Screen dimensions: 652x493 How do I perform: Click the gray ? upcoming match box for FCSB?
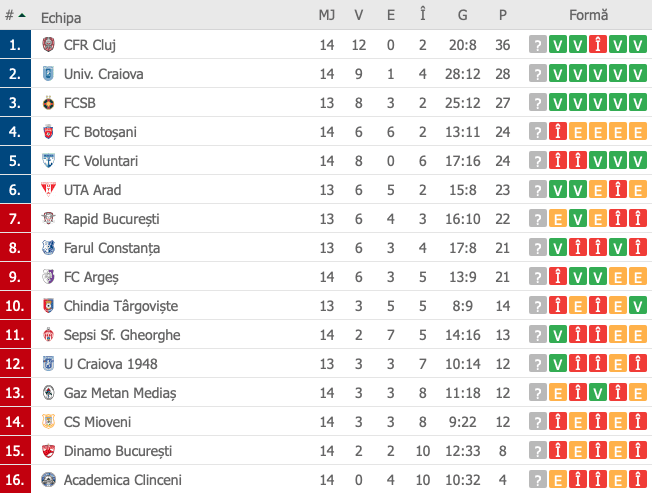point(538,103)
